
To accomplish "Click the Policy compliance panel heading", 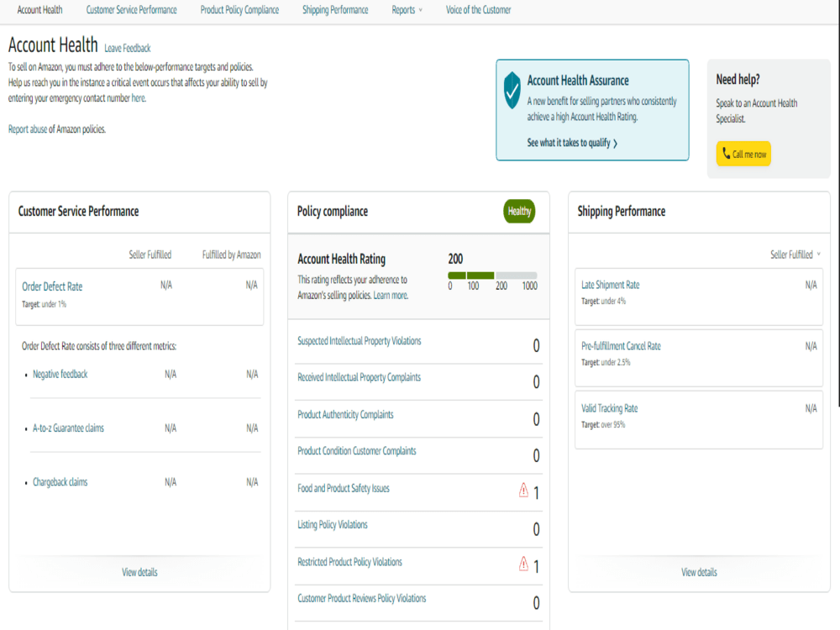I will point(332,211).
